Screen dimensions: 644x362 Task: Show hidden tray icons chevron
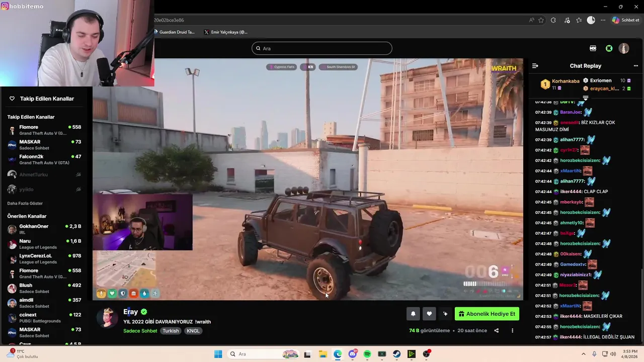584,354
